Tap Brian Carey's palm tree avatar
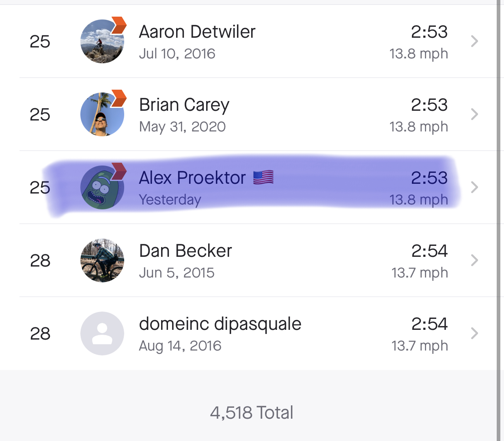504x441 pixels. click(x=102, y=114)
